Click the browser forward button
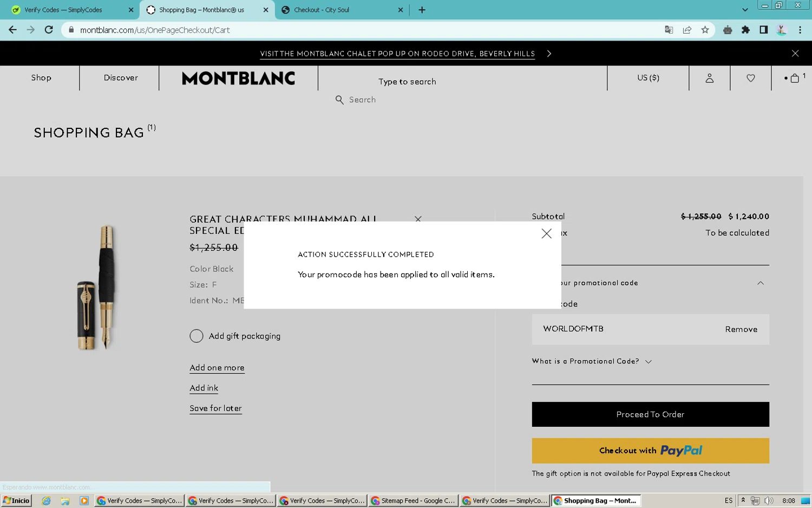Screen dimensions: 812x508 click(x=31, y=30)
